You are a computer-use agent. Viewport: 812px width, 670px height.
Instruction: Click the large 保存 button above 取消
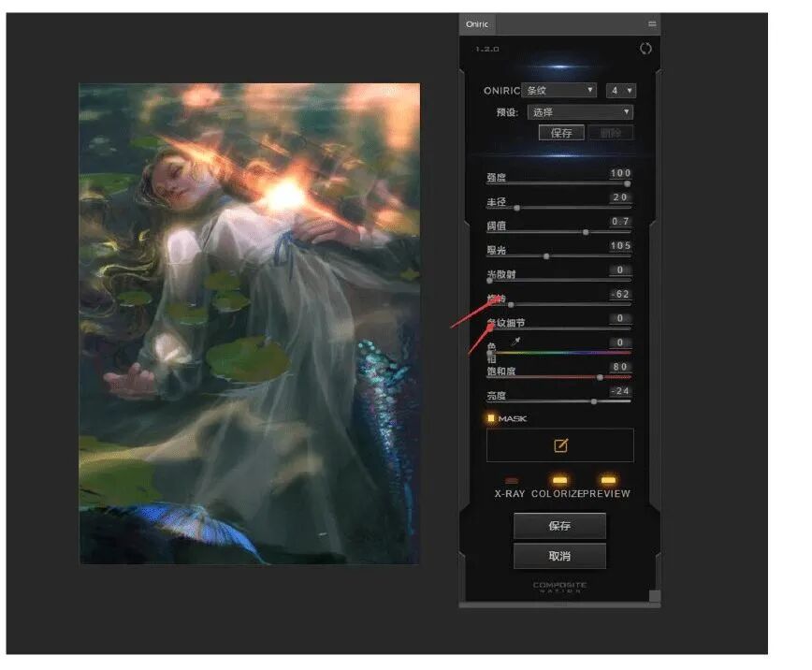[559, 526]
